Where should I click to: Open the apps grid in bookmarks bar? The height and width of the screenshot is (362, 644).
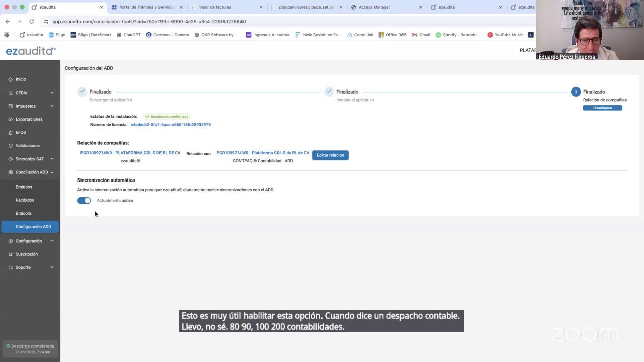coord(7,35)
